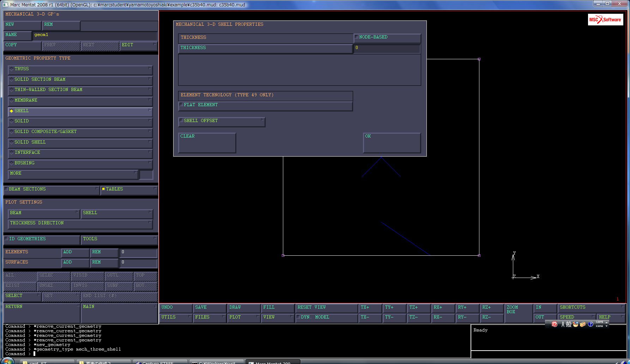The height and width of the screenshot is (364, 630).
Task: Open THICKNESS DIRECTION settings
Action: [x=80, y=224]
